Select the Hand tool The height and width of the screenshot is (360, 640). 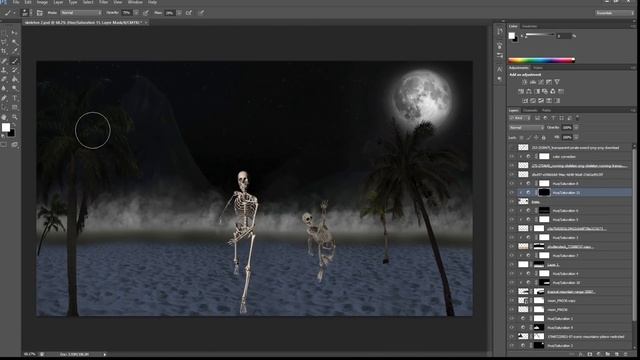tap(4, 117)
